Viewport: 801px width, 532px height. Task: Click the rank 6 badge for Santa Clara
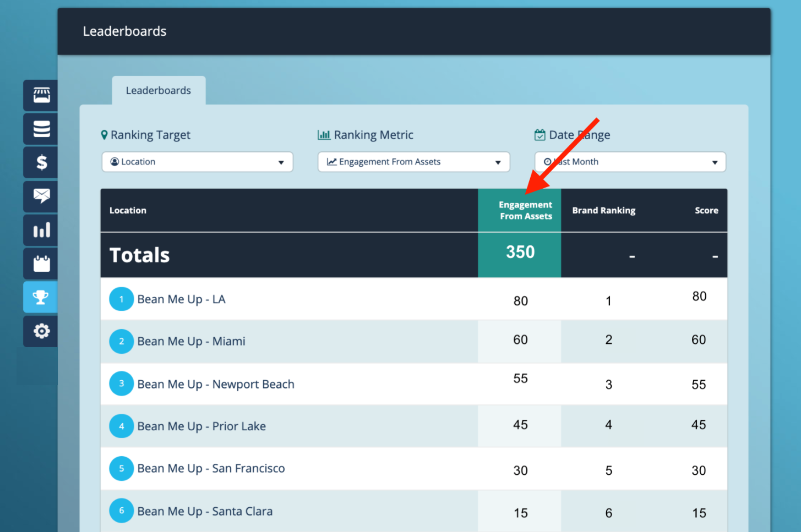(121, 511)
